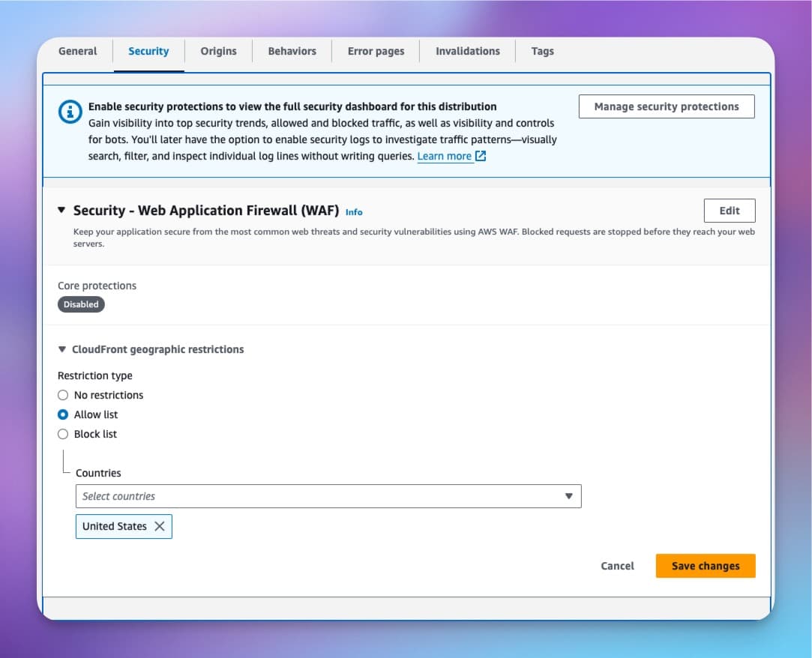Click Manage security protections button
Image resolution: width=812 pixels, height=658 pixels.
[x=667, y=106]
